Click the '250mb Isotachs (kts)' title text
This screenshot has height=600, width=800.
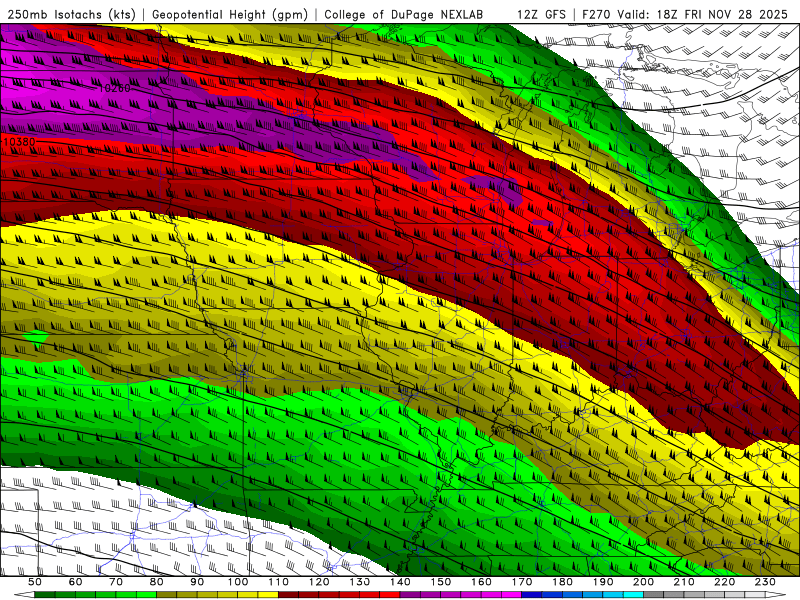coord(72,14)
